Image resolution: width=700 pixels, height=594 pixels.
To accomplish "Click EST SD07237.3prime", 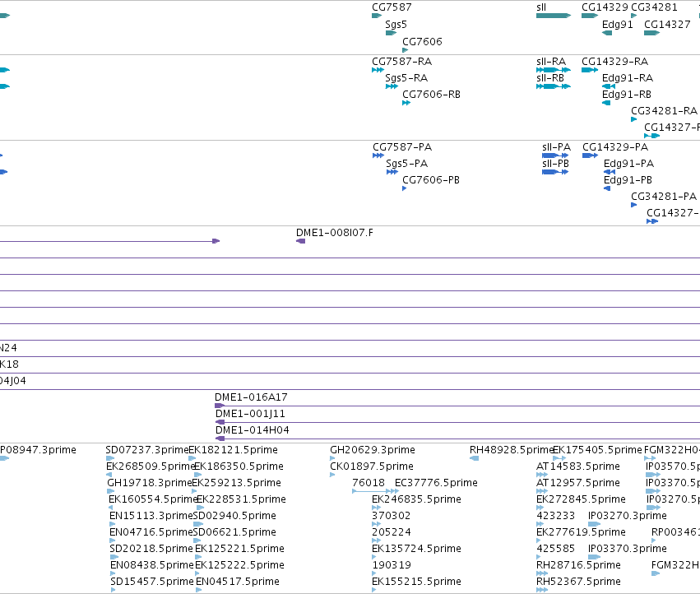I will (147, 450).
